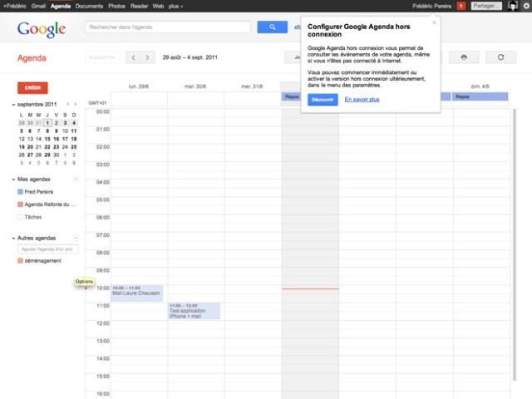Show previous month in mini calendar
Viewport: 532px width, 399px height.
click(x=67, y=104)
